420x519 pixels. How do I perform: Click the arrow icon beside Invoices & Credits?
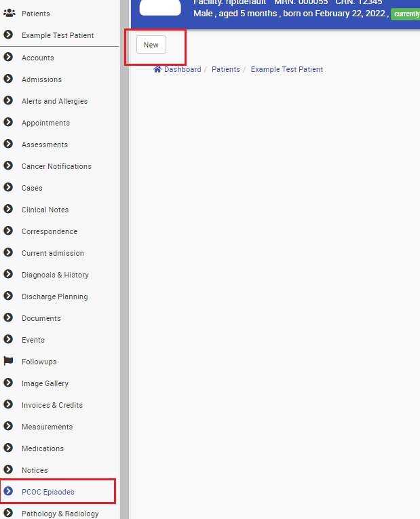[x=8, y=404]
